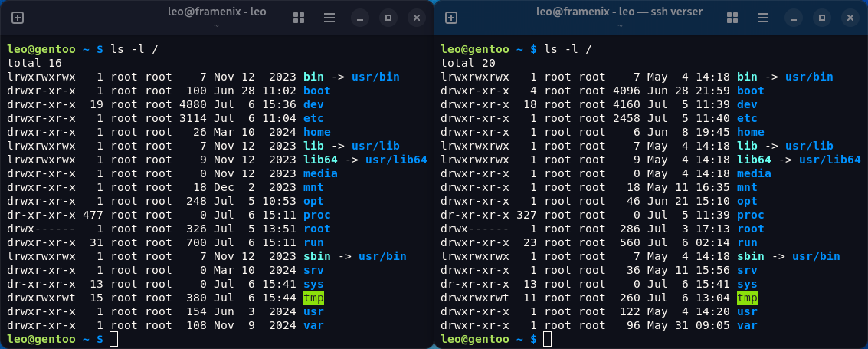
Task: Click 'drwxrwxrwt' permissions in the left terminal's tmp row
Action: [41, 298]
